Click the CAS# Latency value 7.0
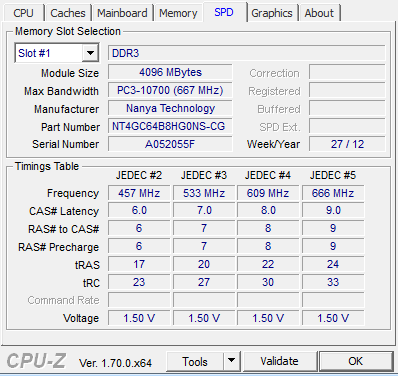Image resolution: width=398 pixels, height=376 pixels. 204,211
